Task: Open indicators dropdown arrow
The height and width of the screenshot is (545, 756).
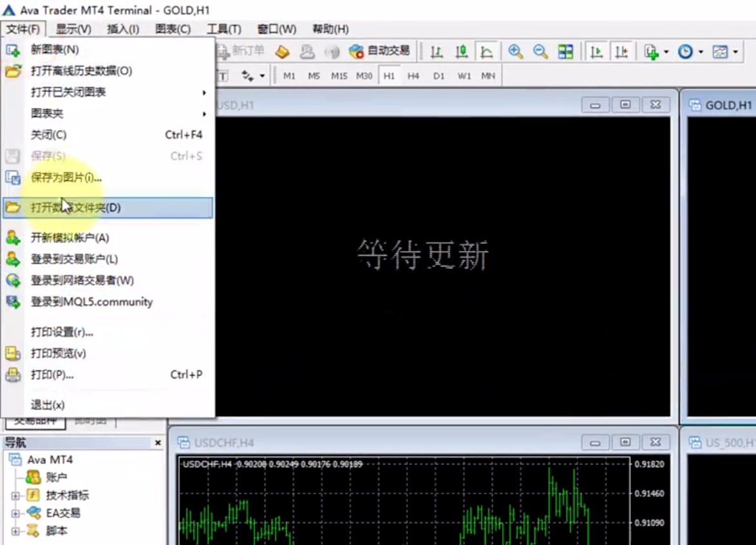Action: [666, 52]
